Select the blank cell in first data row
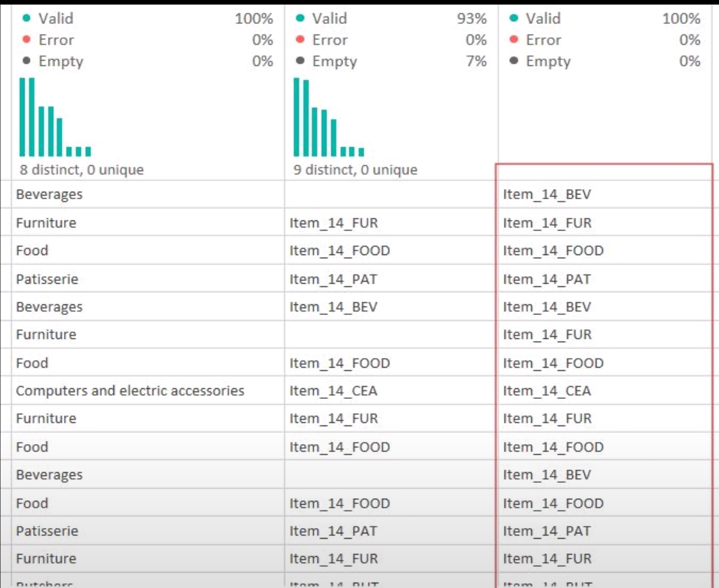 click(391, 194)
